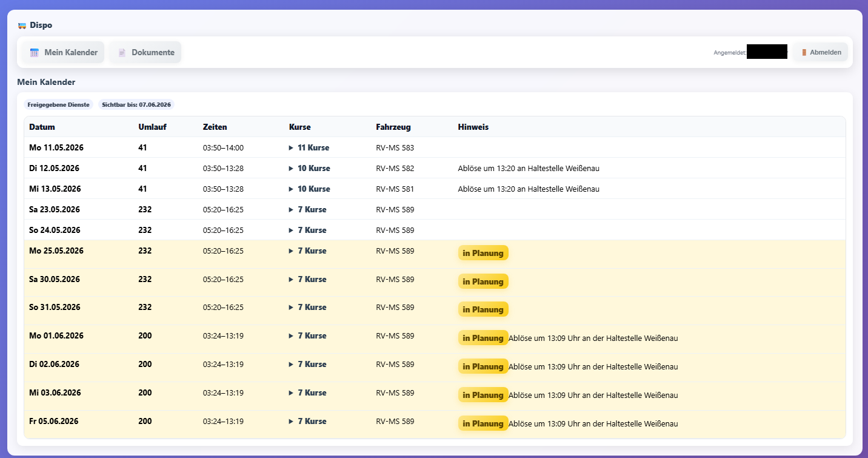Open the Mein Kalender tab

point(64,52)
